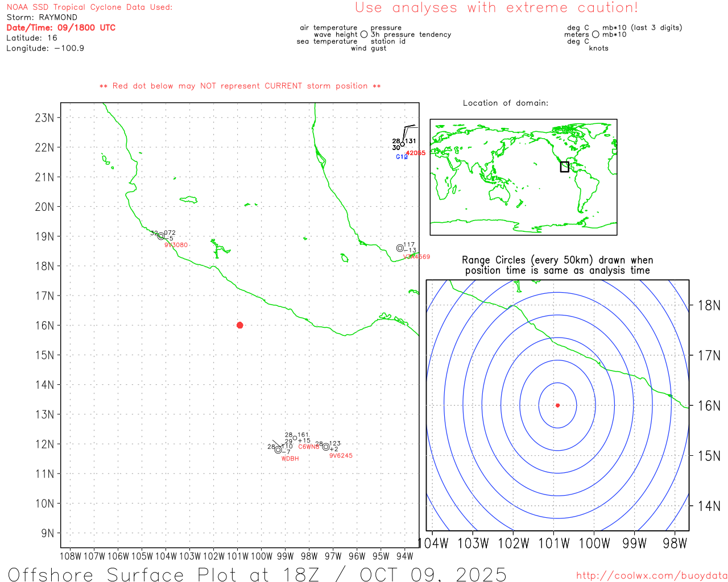Click the right legend station circle by meters
The image size is (728, 582).
595,34
